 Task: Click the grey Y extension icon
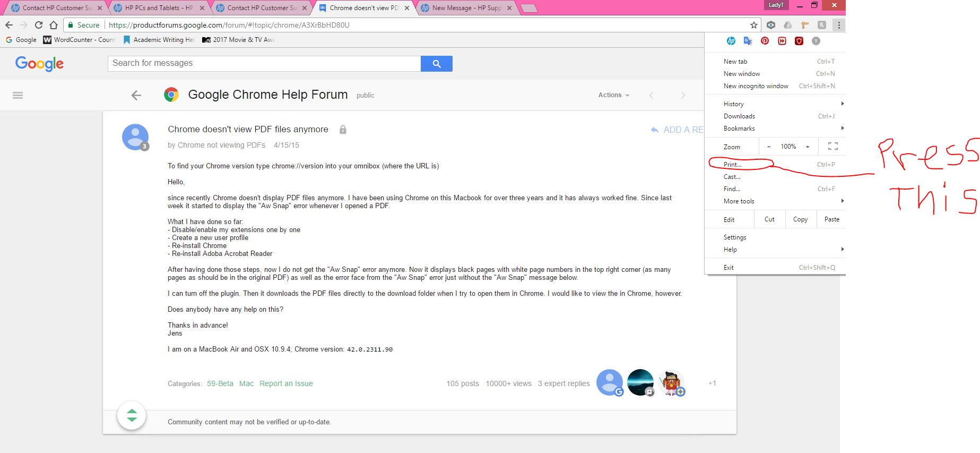click(816, 41)
